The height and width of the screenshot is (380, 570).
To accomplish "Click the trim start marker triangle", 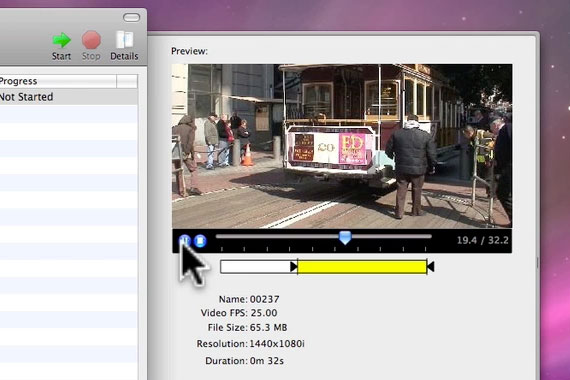I will pos(294,267).
